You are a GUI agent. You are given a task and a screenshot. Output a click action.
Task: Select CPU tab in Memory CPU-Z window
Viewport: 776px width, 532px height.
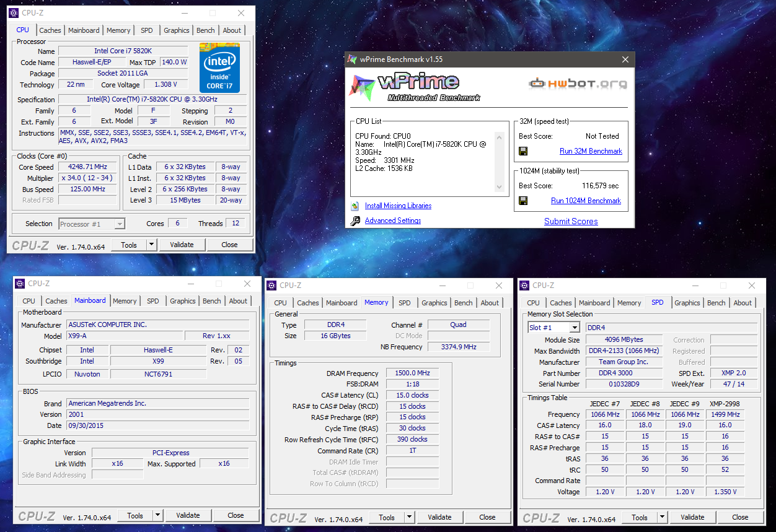click(281, 303)
